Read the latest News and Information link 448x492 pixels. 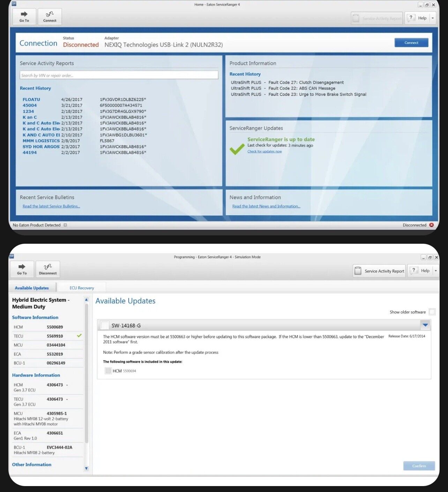click(266, 206)
